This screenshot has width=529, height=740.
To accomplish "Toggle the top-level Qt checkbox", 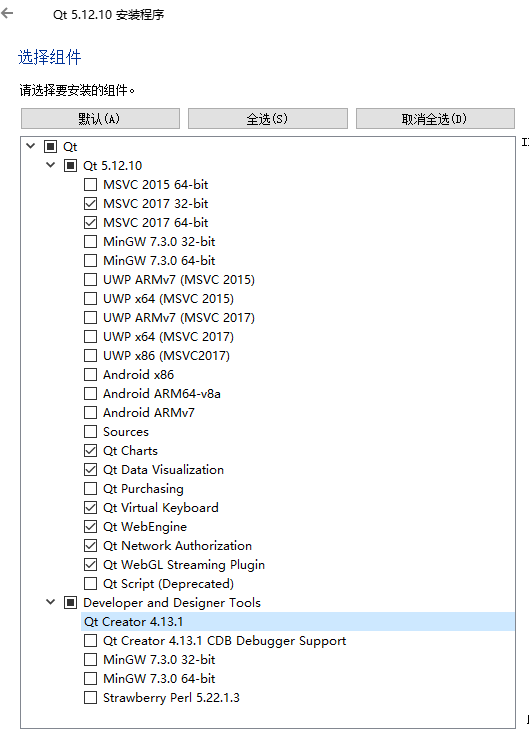I will (50, 146).
